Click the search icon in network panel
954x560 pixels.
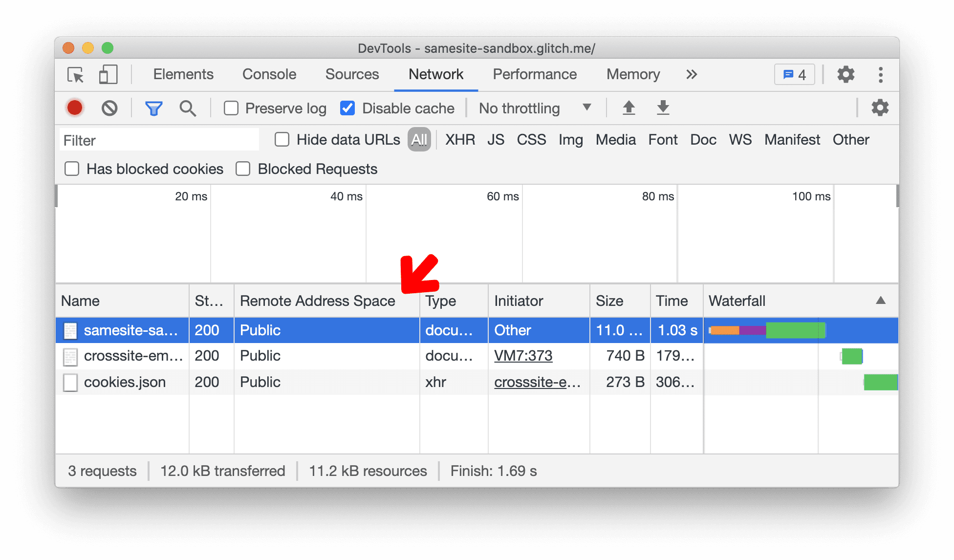tap(186, 108)
